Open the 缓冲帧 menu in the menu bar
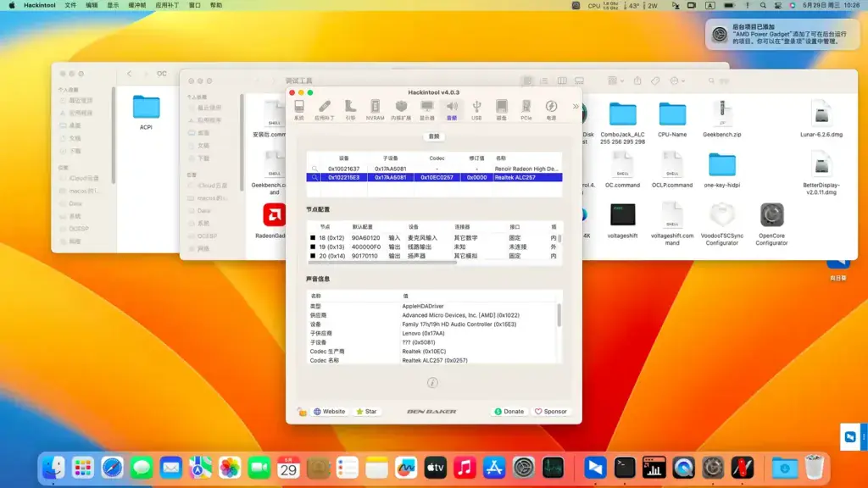 click(136, 5)
